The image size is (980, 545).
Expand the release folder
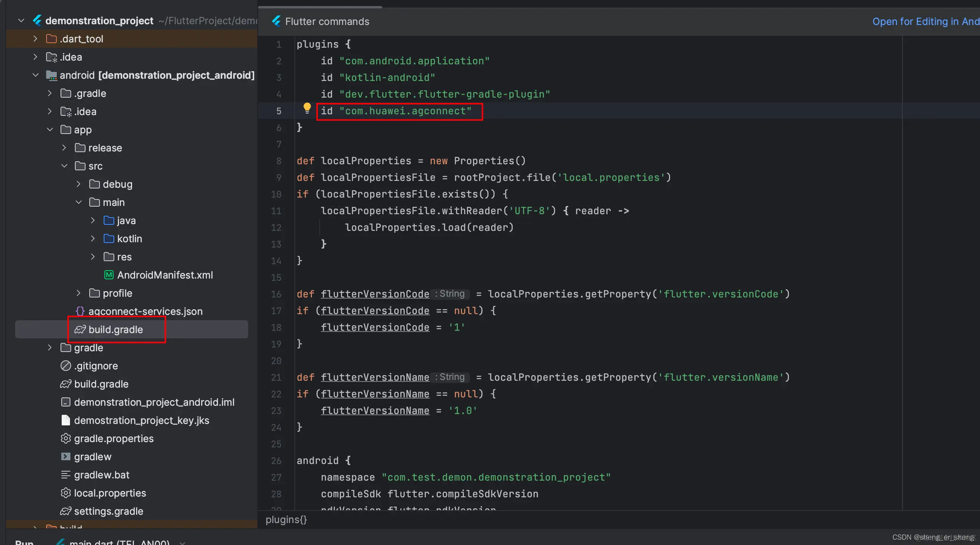click(x=64, y=148)
